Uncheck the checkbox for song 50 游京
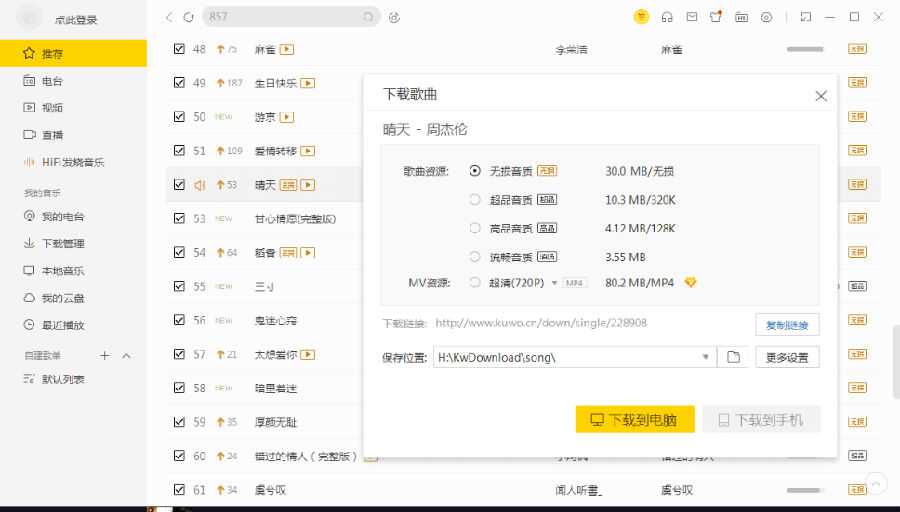The image size is (900, 512). [x=179, y=117]
